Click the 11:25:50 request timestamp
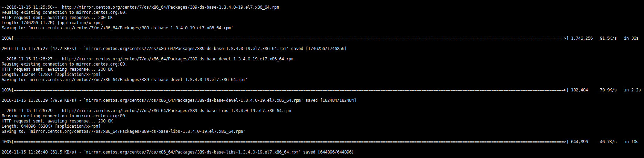 pyautogui.click(x=29, y=7)
